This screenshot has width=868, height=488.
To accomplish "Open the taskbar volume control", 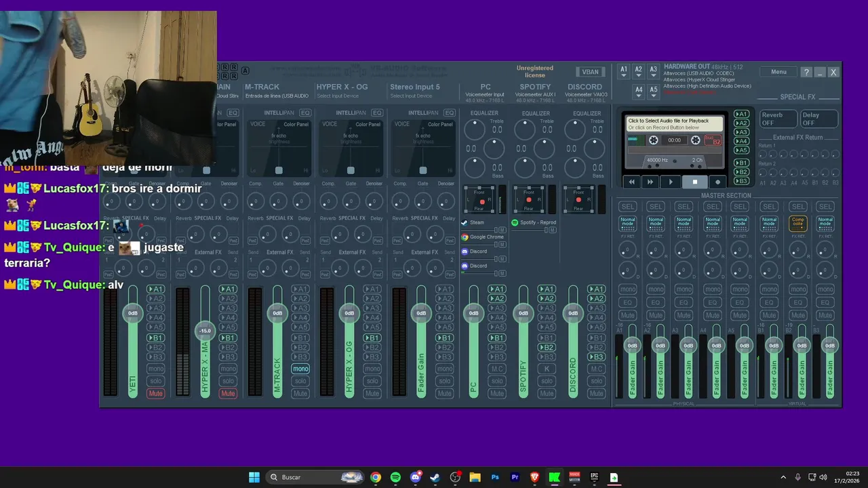I will 823,477.
